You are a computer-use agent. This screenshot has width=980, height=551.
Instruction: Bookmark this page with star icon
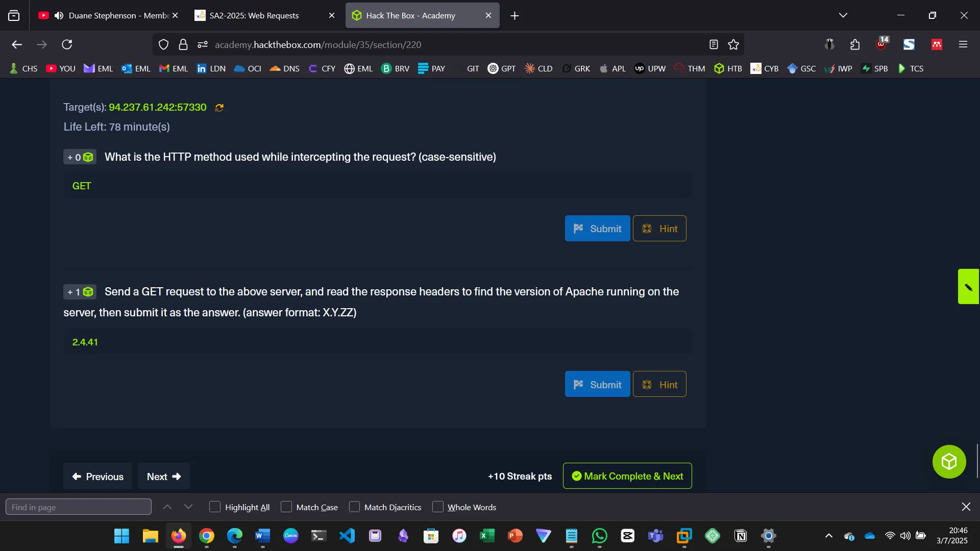pos(733,45)
